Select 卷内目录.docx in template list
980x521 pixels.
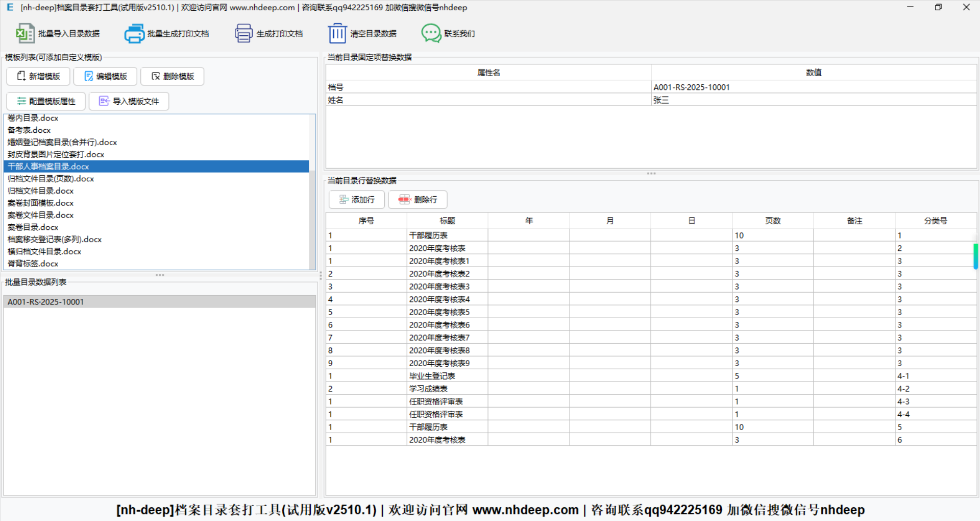click(33, 119)
